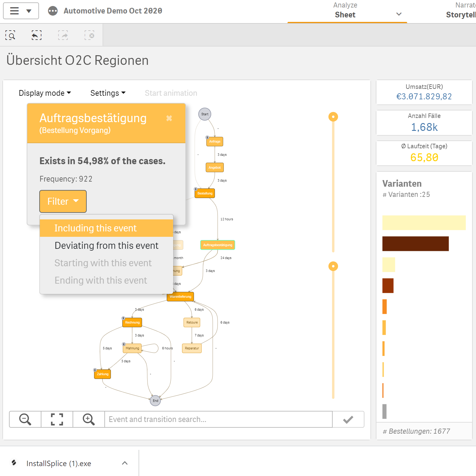This screenshot has height=476, width=476.
Task: Open the app options ellipsis icon
Action: point(53,11)
